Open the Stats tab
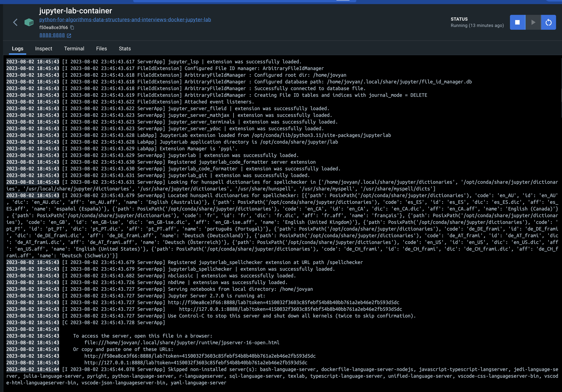Screen dimensions: 562x392 125,48
